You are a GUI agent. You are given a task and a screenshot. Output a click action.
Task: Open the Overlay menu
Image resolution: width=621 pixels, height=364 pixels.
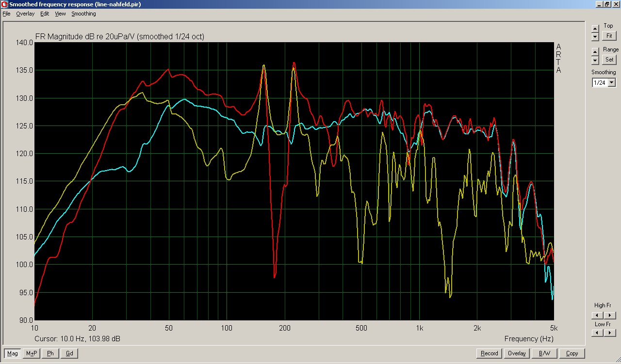(x=25, y=14)
